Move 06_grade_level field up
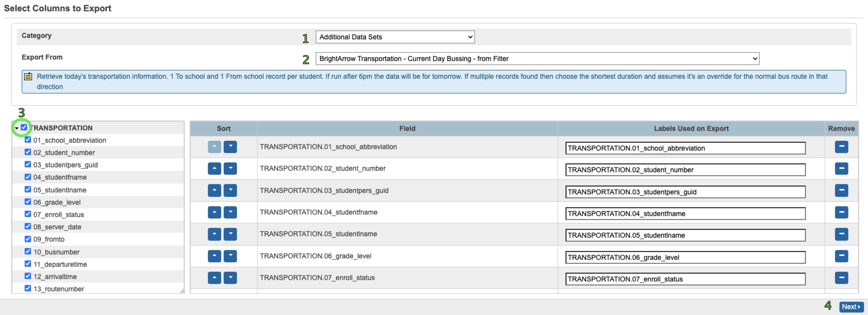Image resolution: width=868 pixels, height=315 pixels. (x=214, y=256)
